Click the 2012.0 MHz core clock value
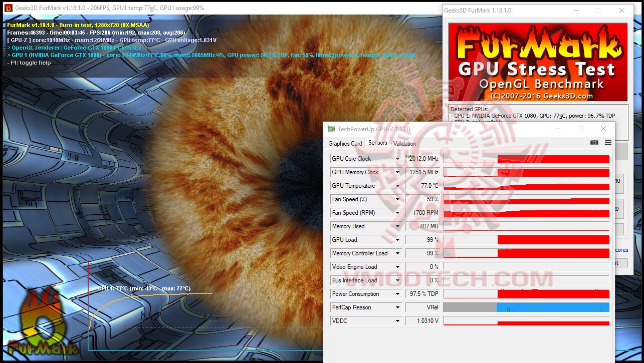Screen dimensions: 644x363 [x=422, y=159]
